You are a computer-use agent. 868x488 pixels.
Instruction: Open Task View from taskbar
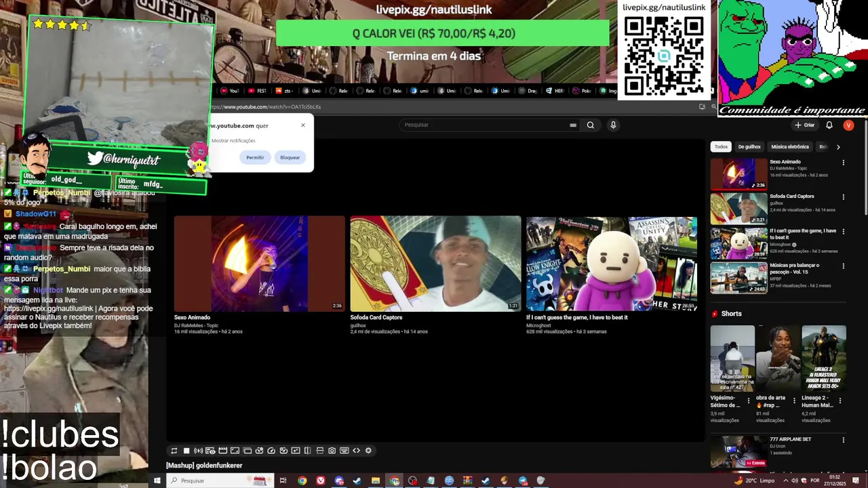283,481
